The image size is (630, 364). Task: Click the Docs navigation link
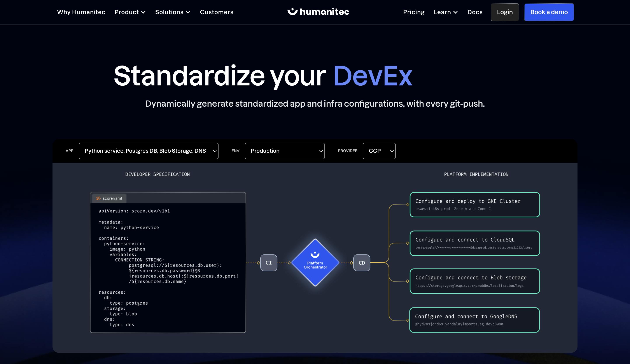tap(475, 12)
